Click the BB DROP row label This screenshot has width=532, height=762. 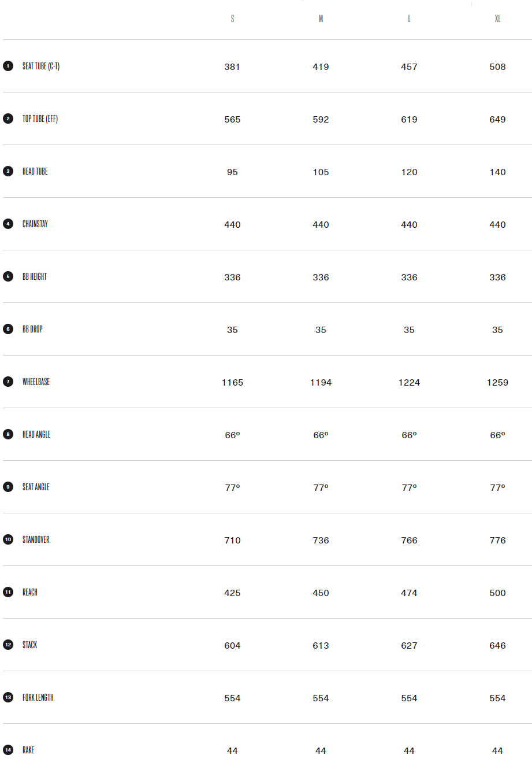coord(32,329)
